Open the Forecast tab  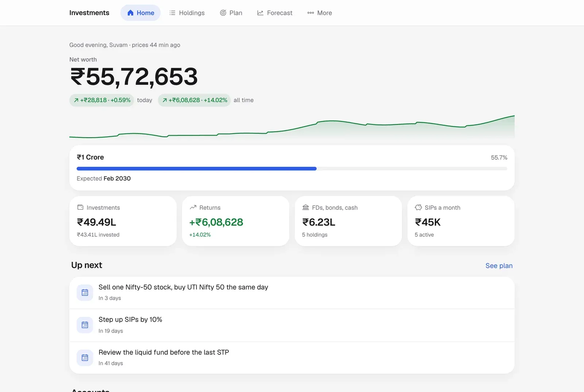pos(275,13)
